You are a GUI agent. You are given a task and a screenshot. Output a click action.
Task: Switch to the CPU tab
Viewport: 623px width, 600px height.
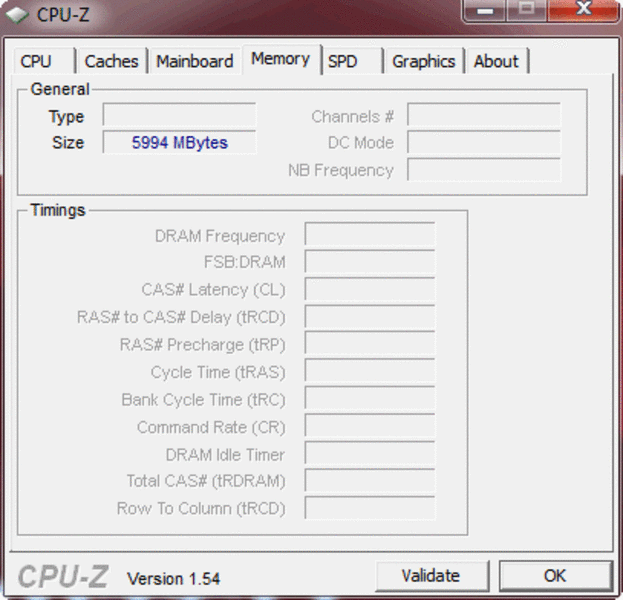(44, 61)
